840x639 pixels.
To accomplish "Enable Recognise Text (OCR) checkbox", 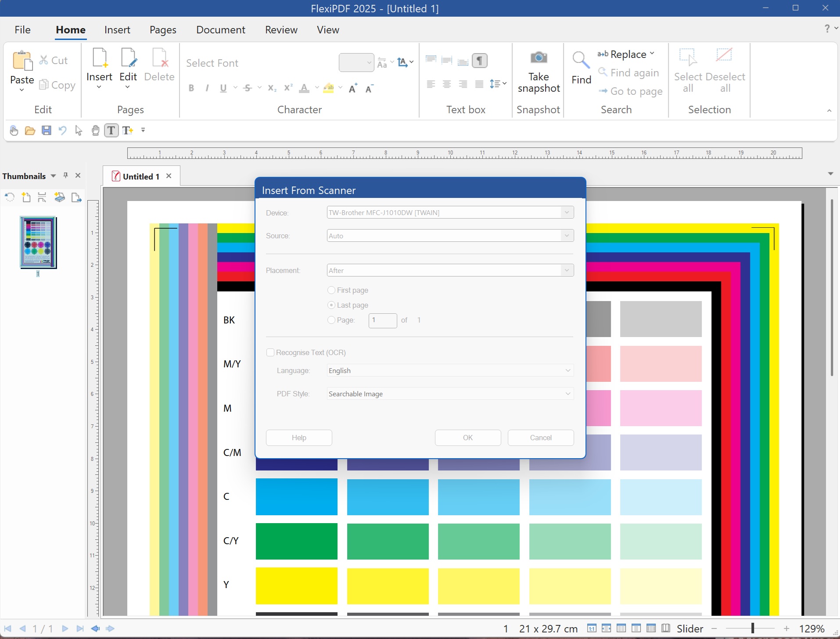I will (x=270, y=352).
